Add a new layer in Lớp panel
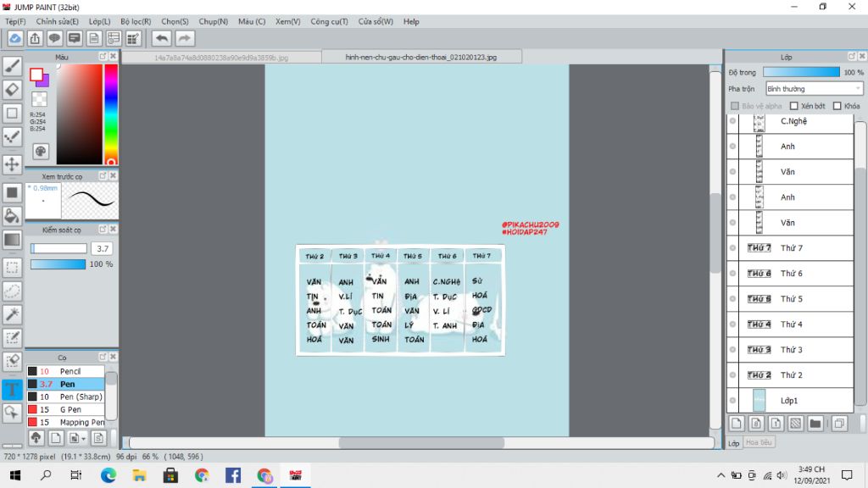This screenshot has width=868, height=488. pyautogui.click(x=737, y=424)
